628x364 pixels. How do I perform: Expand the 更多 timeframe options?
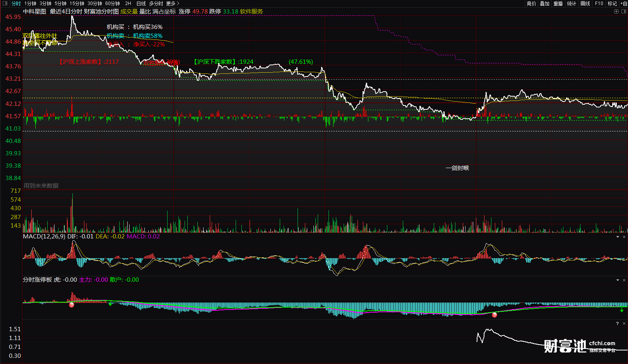point(173,3)
